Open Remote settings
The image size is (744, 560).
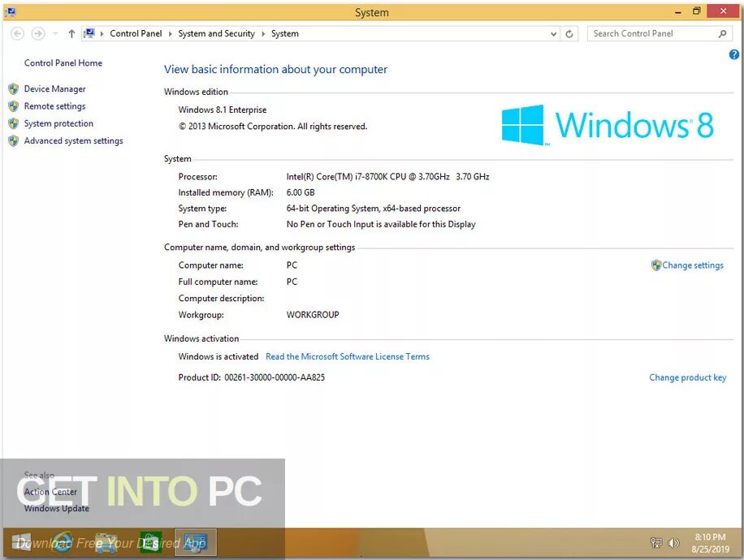pos(55,106)
